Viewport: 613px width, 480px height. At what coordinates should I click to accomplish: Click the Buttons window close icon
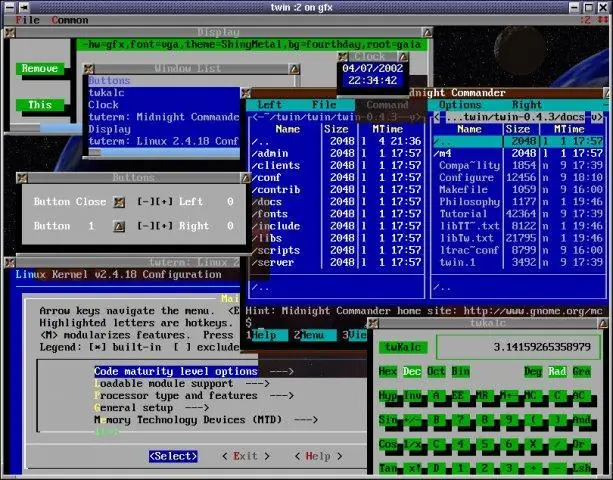(22, 178)
